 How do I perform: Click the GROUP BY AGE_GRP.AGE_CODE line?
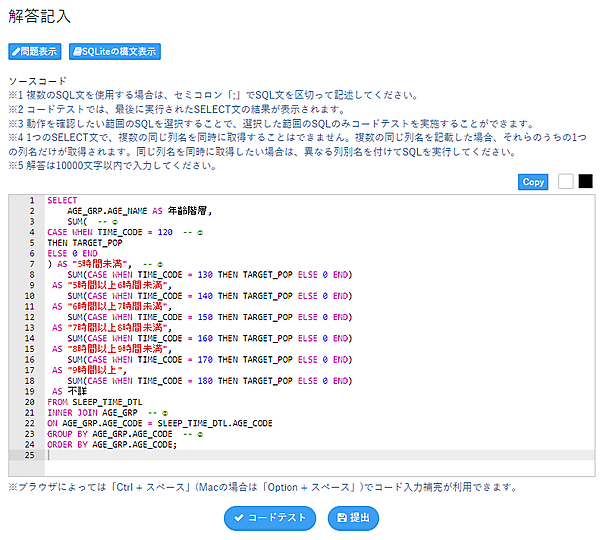[110, 433]
